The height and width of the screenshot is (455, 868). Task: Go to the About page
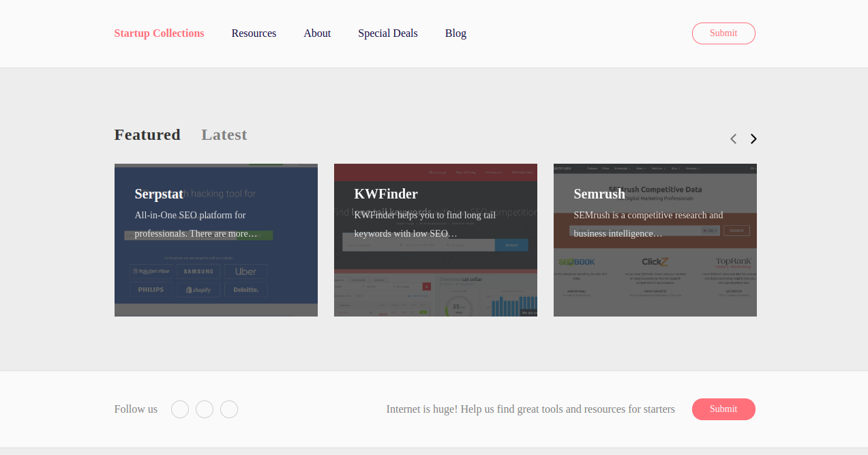pos(317,33)
